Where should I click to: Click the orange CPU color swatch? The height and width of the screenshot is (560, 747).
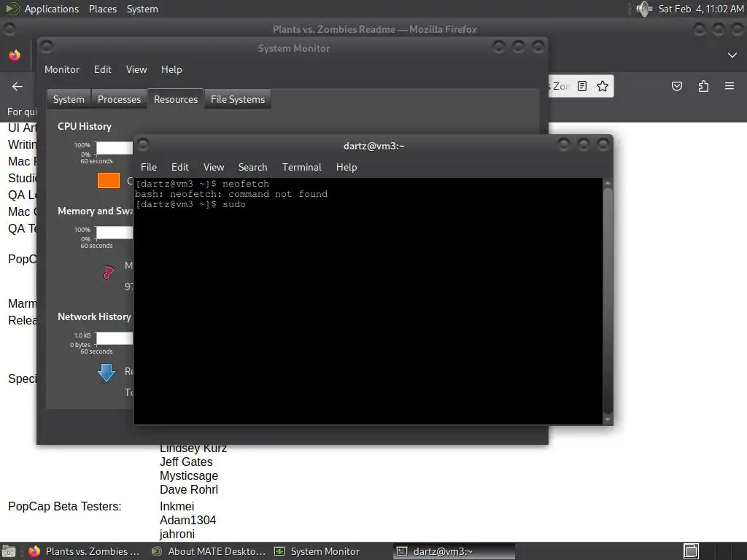pos(109,181)
